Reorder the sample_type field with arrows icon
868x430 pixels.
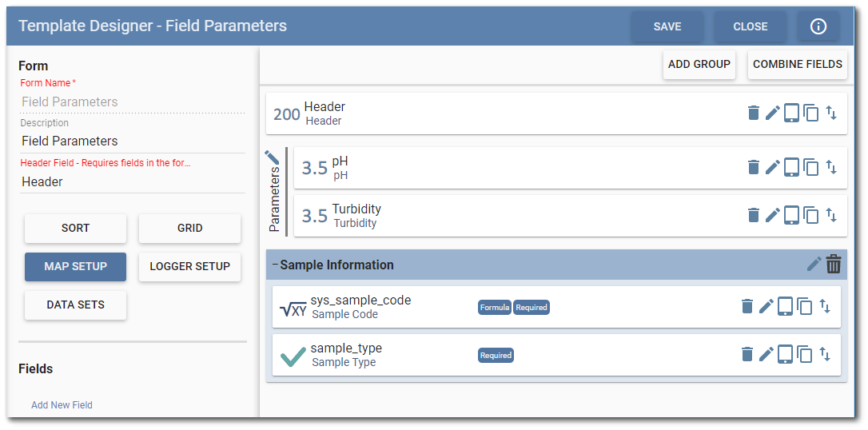(825, 354)
